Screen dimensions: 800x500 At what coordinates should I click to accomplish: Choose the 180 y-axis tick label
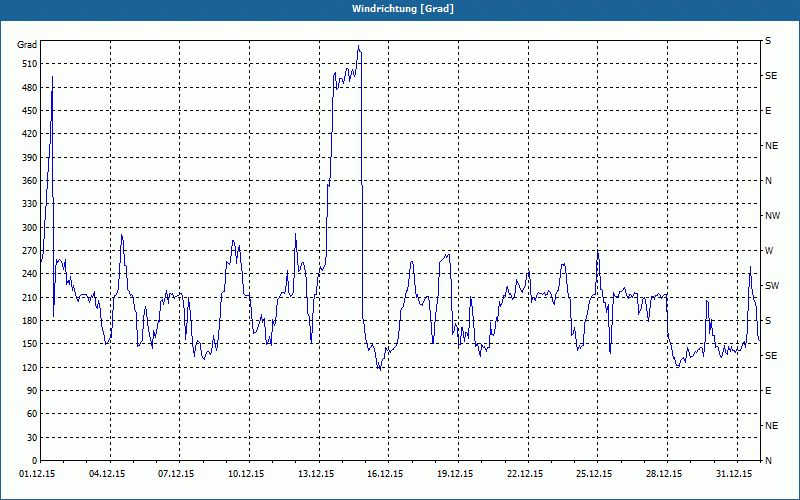(28, 321)
